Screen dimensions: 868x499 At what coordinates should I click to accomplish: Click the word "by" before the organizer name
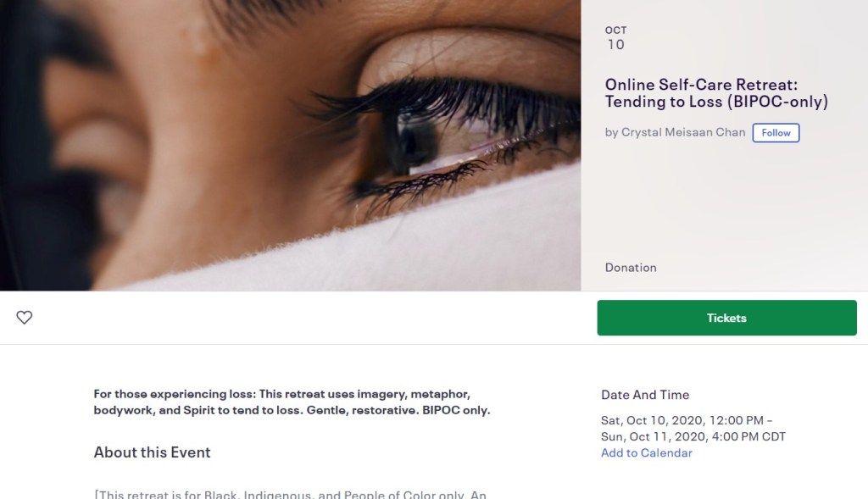611,132
